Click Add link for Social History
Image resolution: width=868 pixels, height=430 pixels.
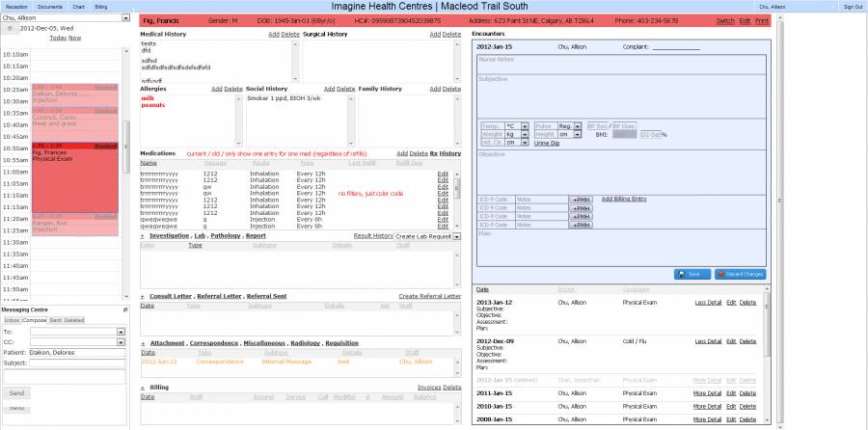tap(330, 89)
